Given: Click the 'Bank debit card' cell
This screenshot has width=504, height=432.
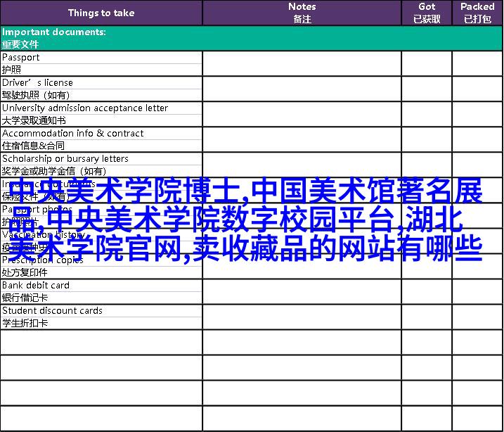Looking at the screenshot, I should [x=101, y=286].
